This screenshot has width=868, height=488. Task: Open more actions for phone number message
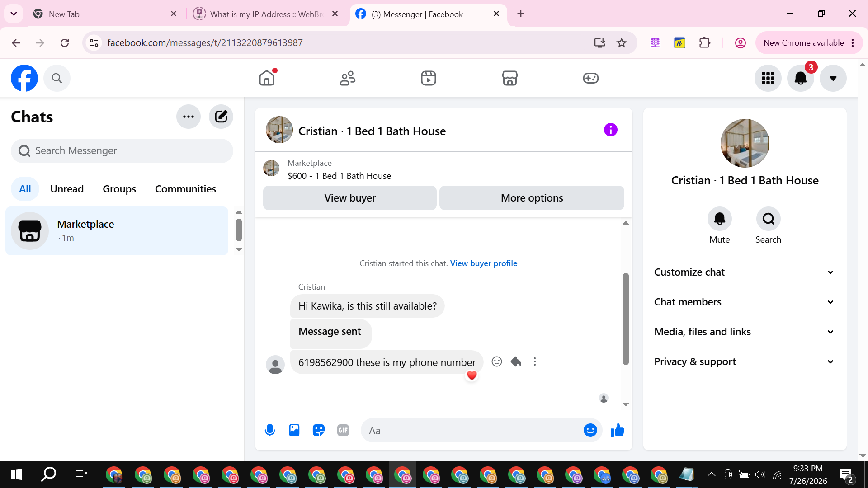(535, 361)
